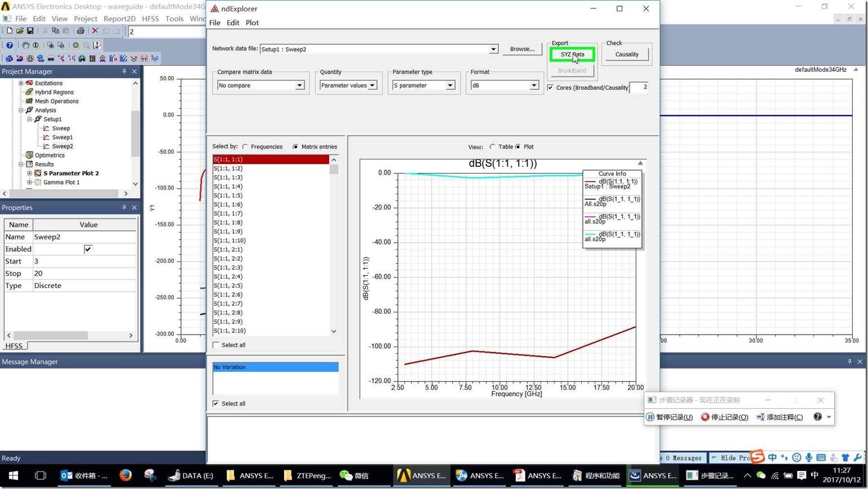Viewport: 868px width, 489px height.
Task: Pin the Project Manager panel
Action: (124, 72)
